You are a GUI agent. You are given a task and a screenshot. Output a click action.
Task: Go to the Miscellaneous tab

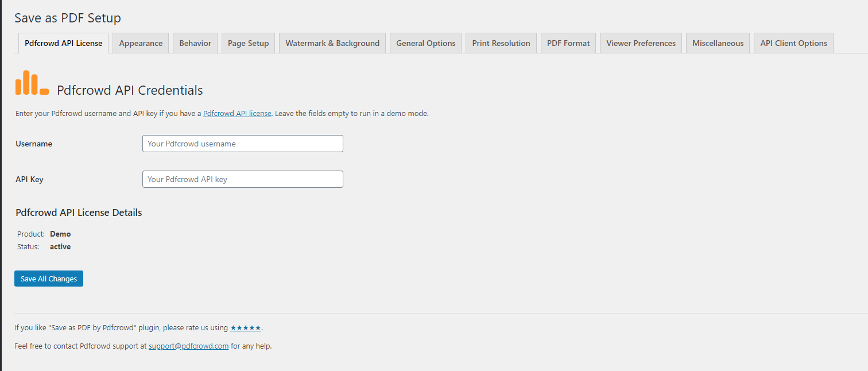(718, 43)
